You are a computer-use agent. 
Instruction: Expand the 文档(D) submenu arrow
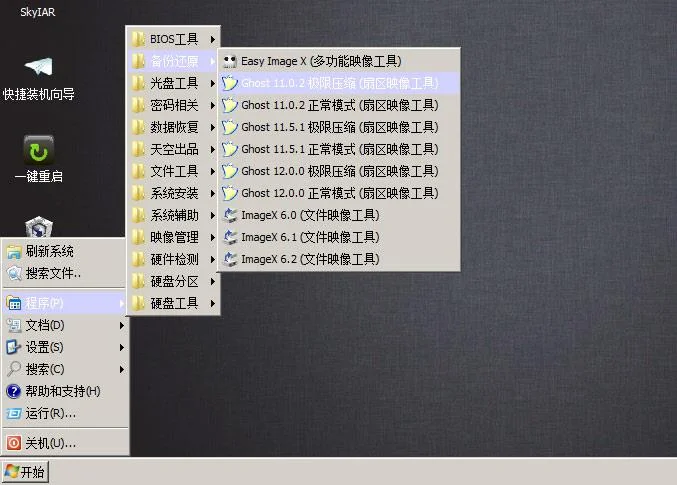pos(122,326)
